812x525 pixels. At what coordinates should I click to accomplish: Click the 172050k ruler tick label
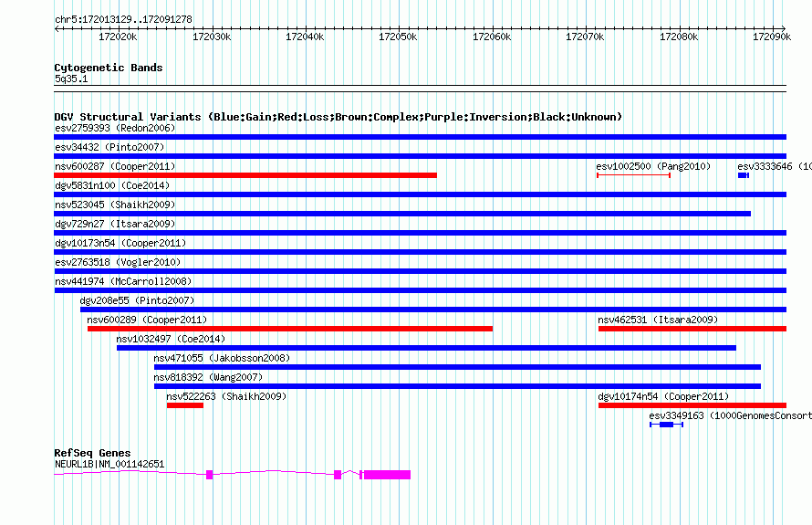(398, 37)
